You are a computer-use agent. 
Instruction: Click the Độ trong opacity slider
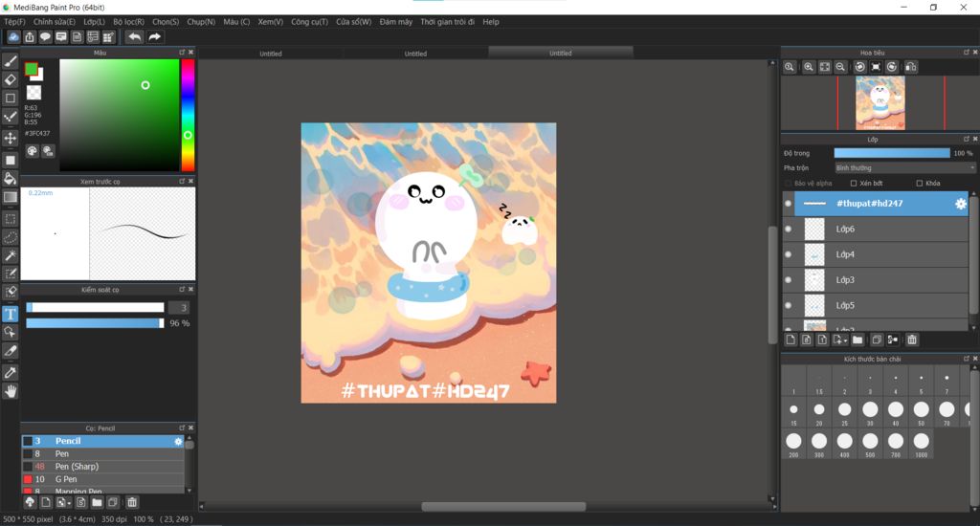(x=892, y=153)
